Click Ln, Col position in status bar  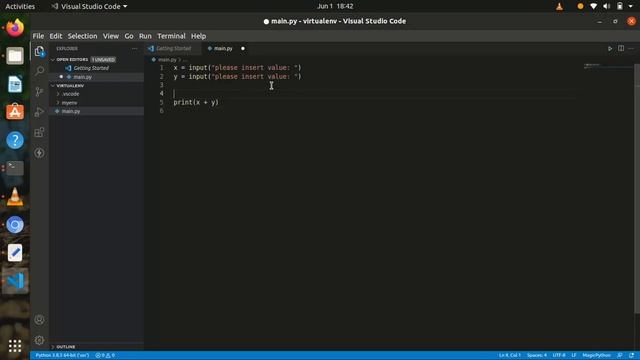tap(510, 356)
